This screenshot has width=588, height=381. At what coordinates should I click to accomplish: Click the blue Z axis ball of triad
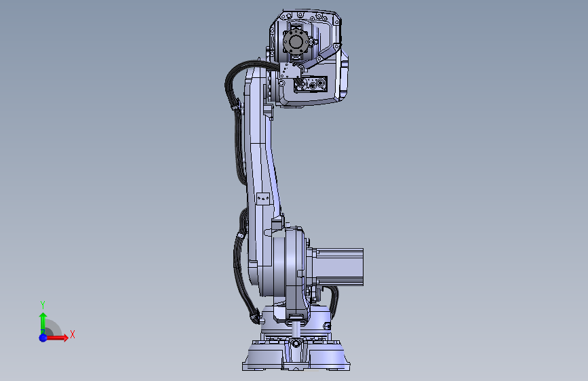pyautogui.click(x=43, y=338)
